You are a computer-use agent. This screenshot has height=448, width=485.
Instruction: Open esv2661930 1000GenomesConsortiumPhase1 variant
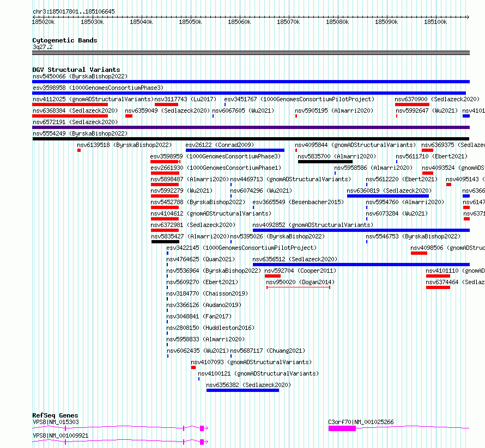[x=216, y=168]
